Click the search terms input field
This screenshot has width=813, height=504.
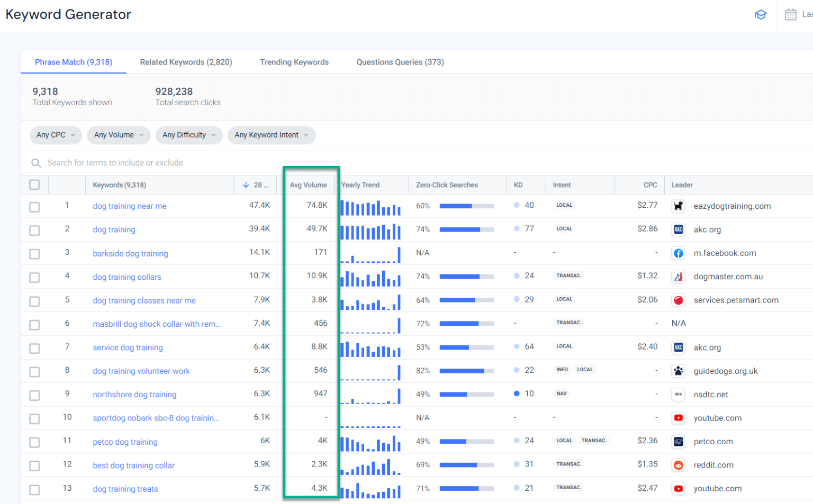coord(159,162)
